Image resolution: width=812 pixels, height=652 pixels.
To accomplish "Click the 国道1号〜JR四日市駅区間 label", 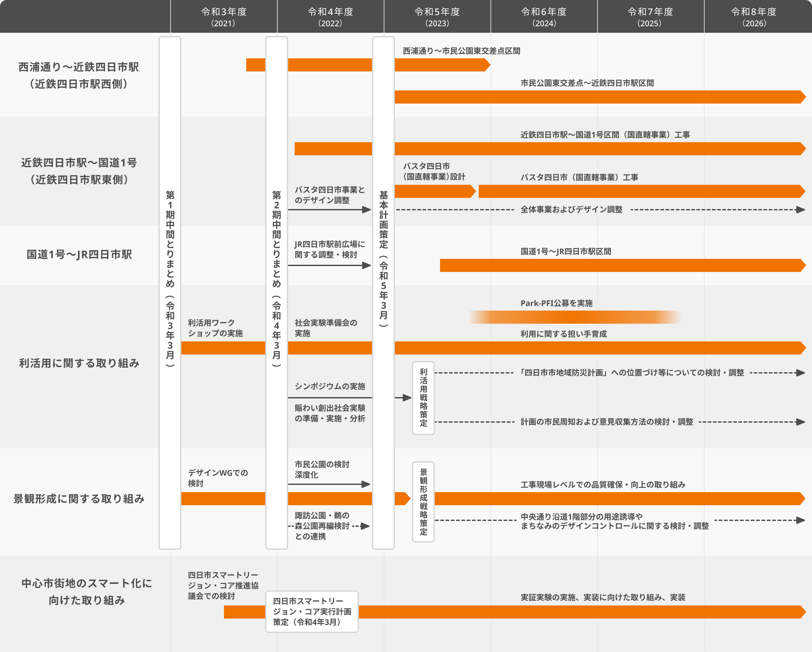I will [x=566, y=251].
